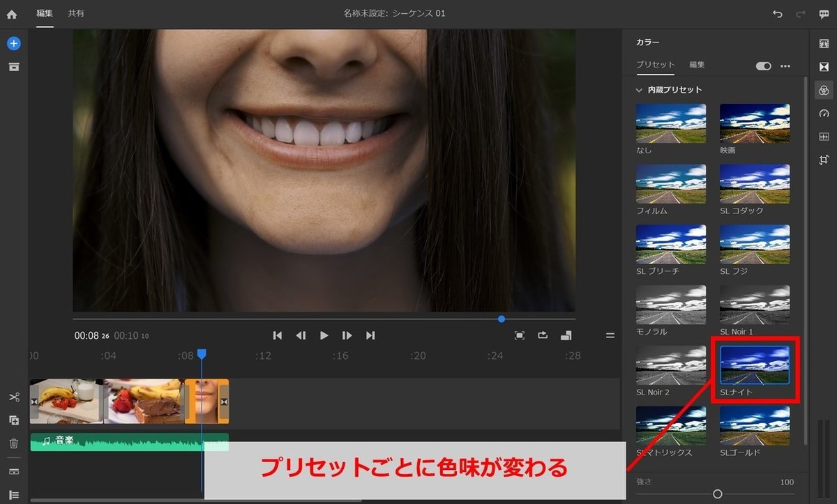Open the Crop and Transform panel icon
Viewport: 837px width, 504px height.
click(x=824, y=160)
